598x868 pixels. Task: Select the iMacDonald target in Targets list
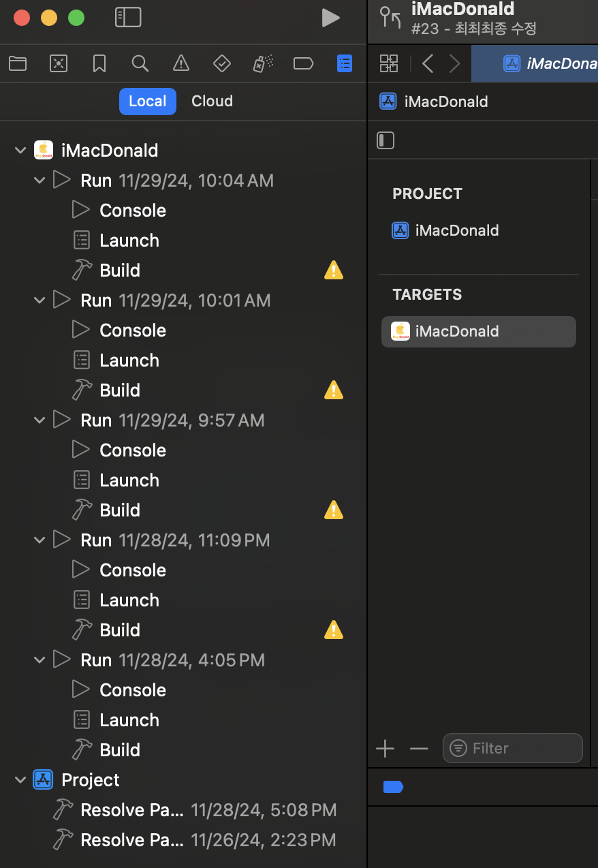pyautogui.click(x=479, y=331)
